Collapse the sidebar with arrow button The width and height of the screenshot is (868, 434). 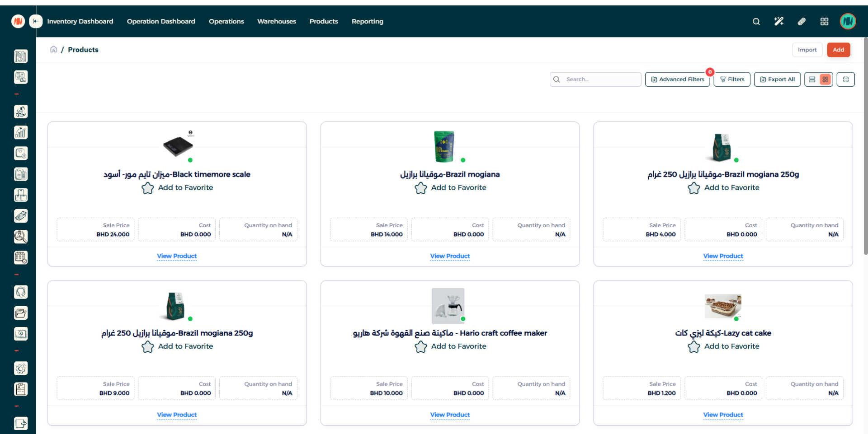(36, 21)
